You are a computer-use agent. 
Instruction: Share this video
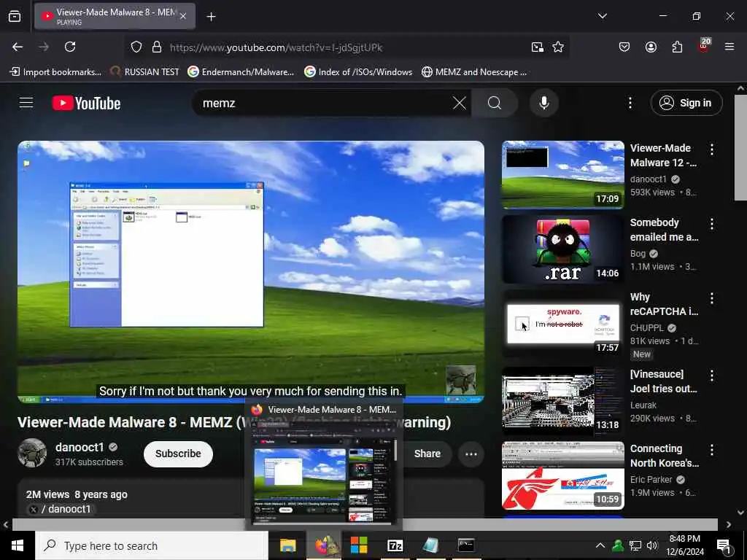427,454
